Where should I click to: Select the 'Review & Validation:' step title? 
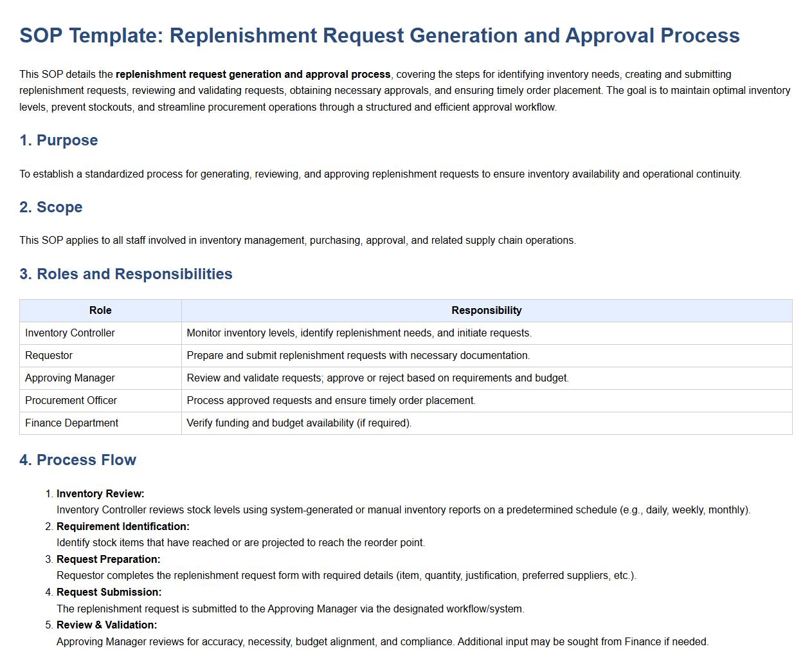pos(107,625)
